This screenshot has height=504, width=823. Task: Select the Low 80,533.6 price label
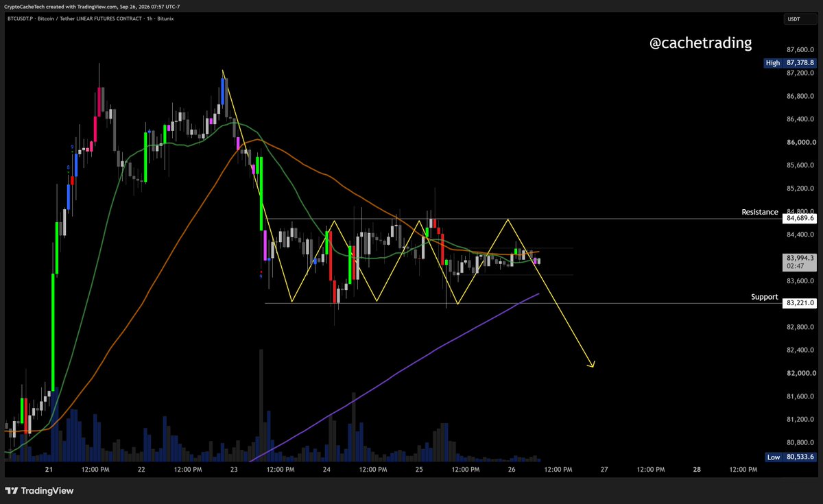pyautogui.click(x=791, y=457)
